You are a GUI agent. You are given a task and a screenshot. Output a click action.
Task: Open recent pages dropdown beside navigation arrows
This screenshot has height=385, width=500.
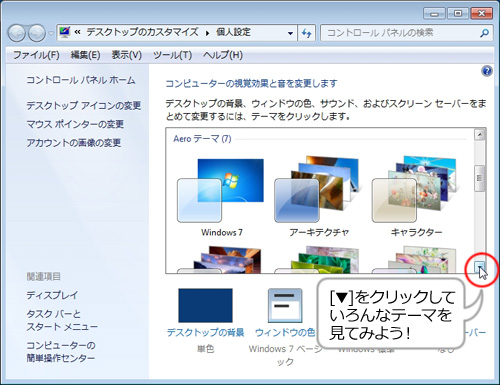click(x=51, y=33)
